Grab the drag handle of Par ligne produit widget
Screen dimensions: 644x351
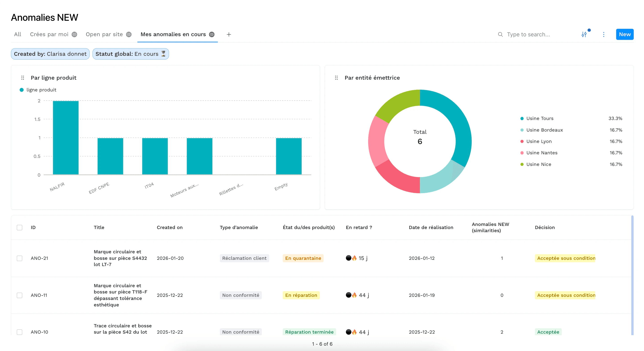tap(23, 78)
